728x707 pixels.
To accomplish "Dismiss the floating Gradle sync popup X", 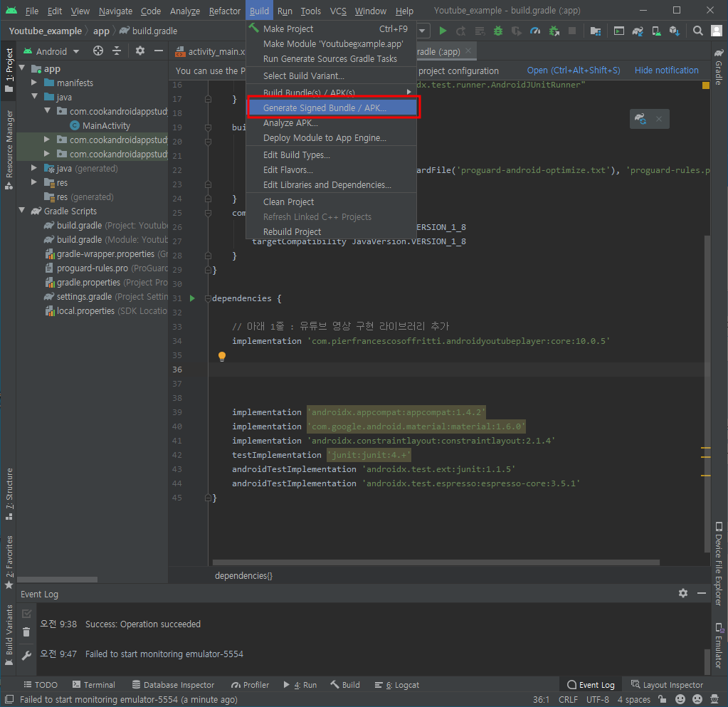I will (659, 119).
